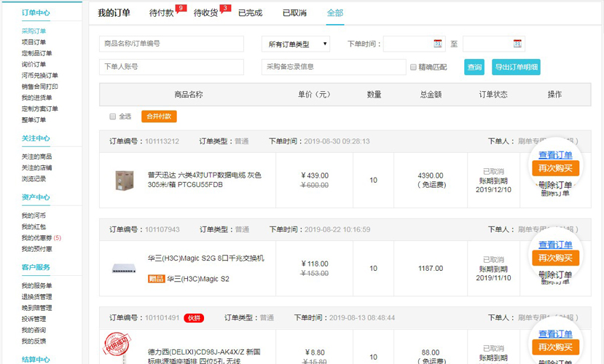Viewport: 604px width, 364px height.
Task: Click the 导出订单明细 button
Action: 516,67
